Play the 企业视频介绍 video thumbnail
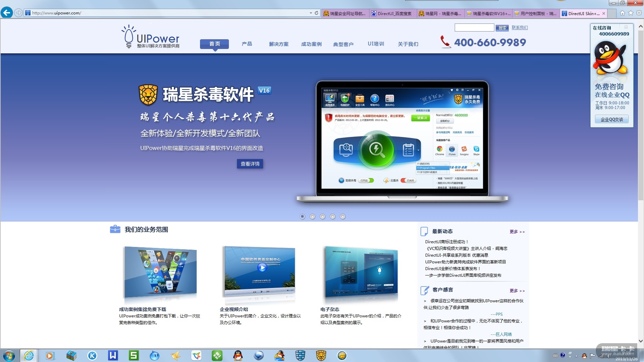 (262, 267)
